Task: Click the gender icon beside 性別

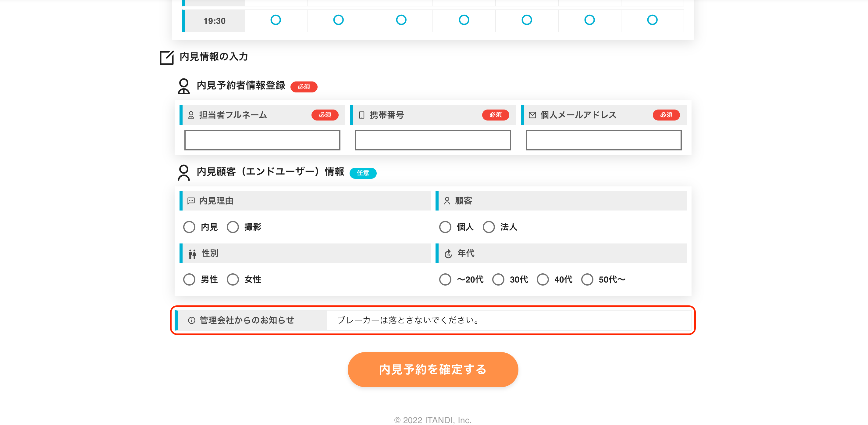Action: pos(192,254)
